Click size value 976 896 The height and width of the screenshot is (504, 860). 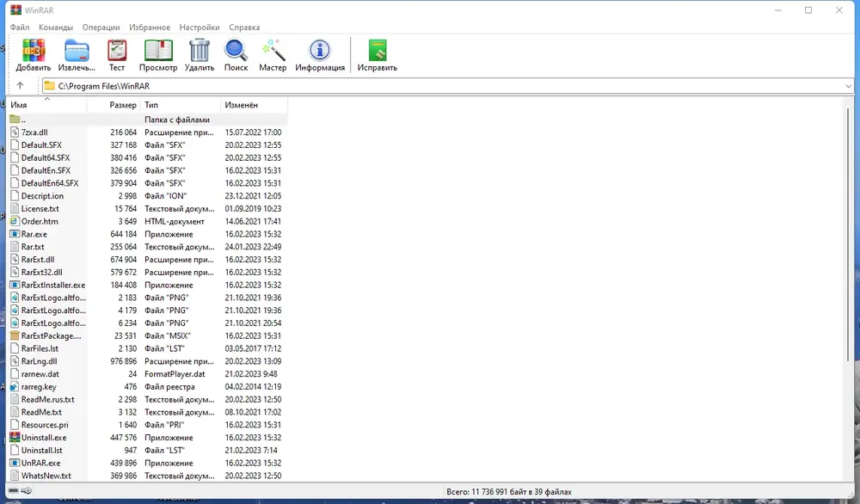tap(123, 361)
